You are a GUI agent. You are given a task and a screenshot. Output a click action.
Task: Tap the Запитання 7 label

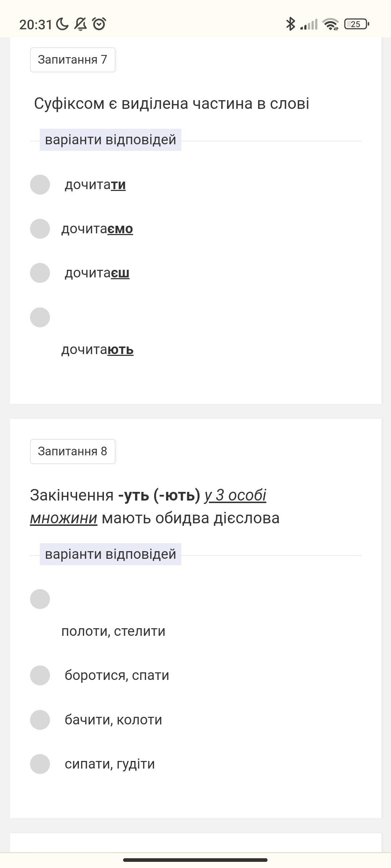coord(72,60)
